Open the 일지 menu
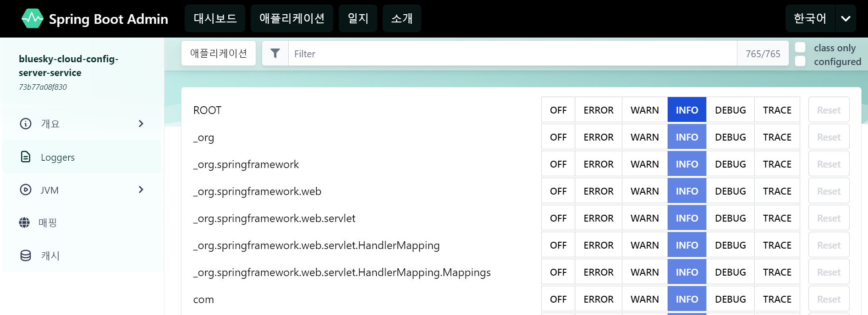The width and height of the screenshot is (868, 315). point(358,18)
